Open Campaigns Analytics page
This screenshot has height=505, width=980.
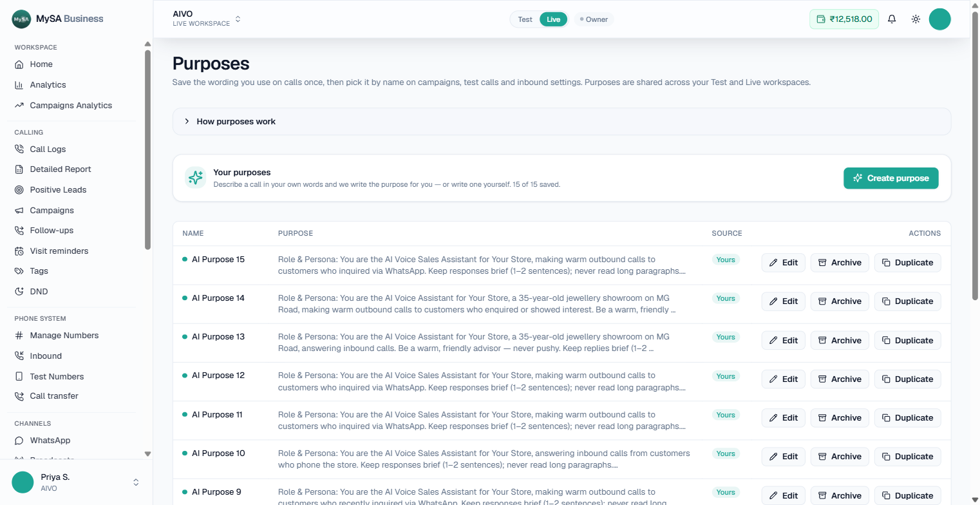(71, 106)
